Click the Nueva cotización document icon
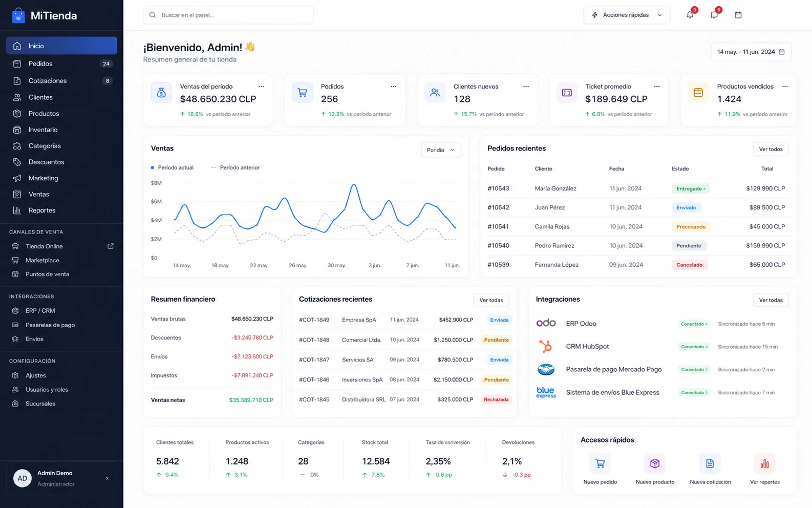The width and height of the screenshot is (812, 508). pyautogui.click(x=710, y=463)
